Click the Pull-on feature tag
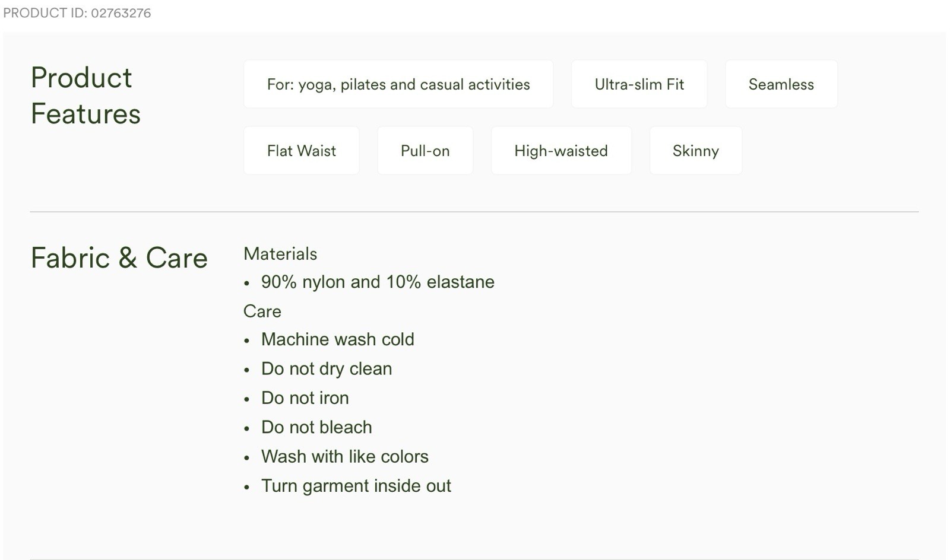This screenshot has height=560, width=950. [x=425, y=151]
